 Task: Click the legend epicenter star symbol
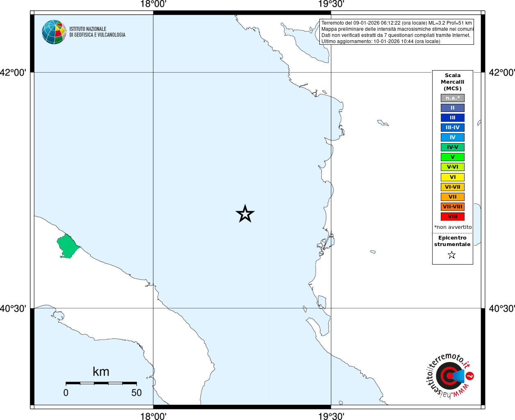pos(452,255)
